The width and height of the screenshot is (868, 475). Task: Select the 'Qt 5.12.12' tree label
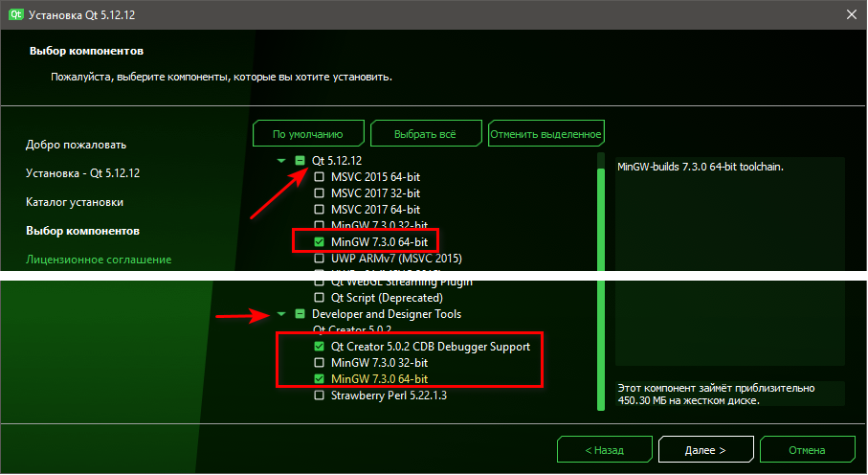(x=337, y=161)
